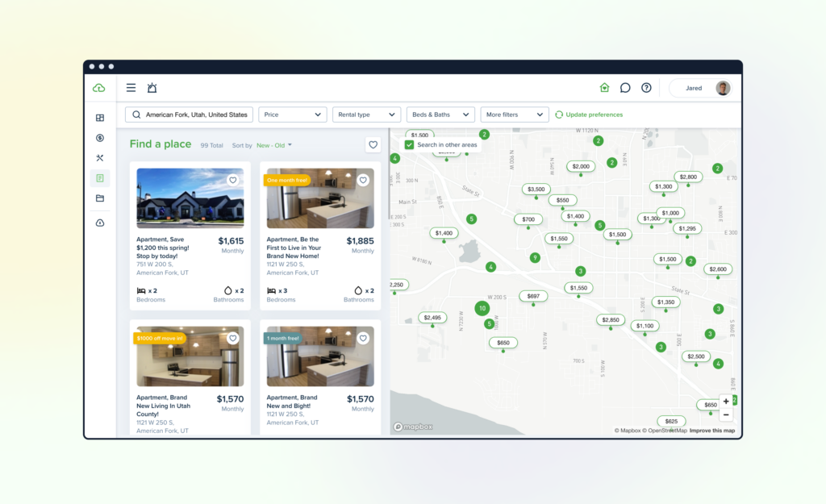Open the maintenance tools sidebar icon
The height and width of the screenshot is (504, 826).
[100, 158]
